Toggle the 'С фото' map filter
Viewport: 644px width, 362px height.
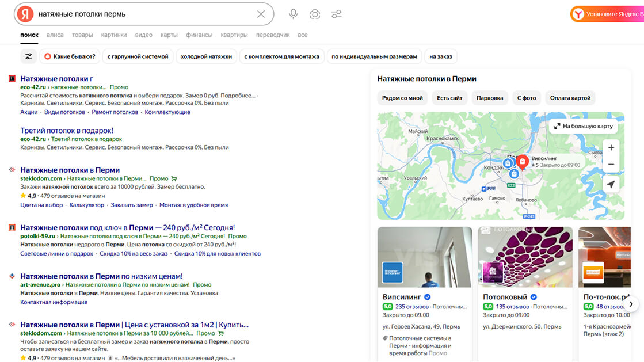point(527,98)
